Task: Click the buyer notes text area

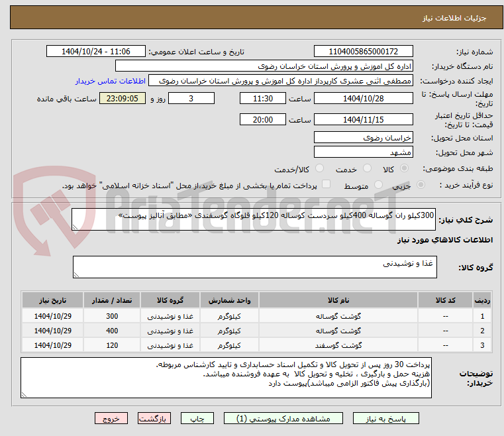Action: click(226, 378)
